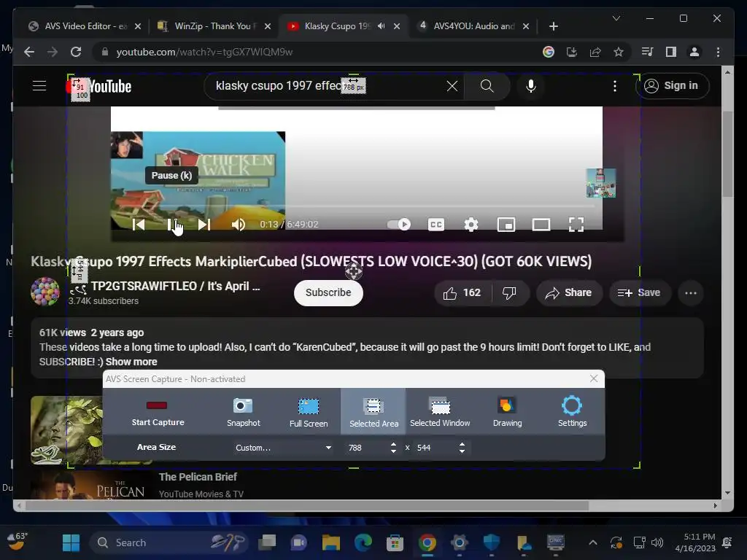Open the Chrome side panel
The width and height of the screenshot is (747, 560).
(x=671, y=52)
